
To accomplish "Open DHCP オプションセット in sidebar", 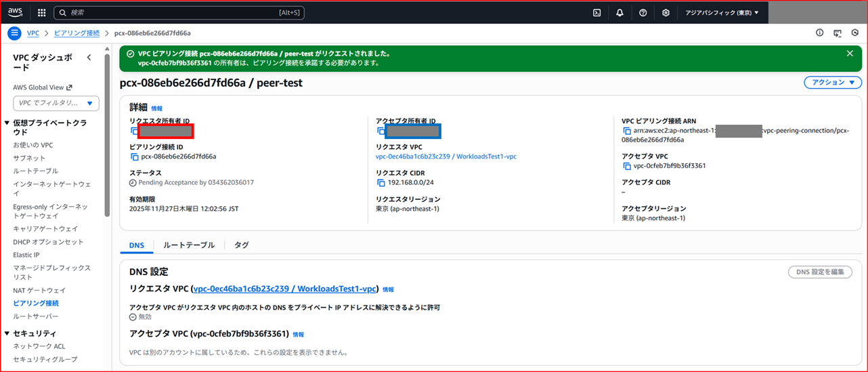I will (x=48, y=242).
